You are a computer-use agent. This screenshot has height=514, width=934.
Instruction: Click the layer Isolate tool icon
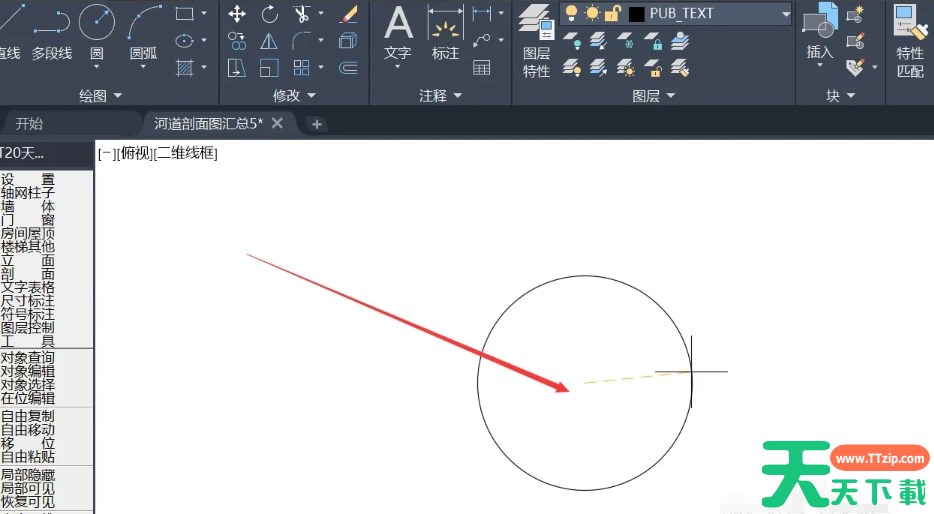[599, 41]
